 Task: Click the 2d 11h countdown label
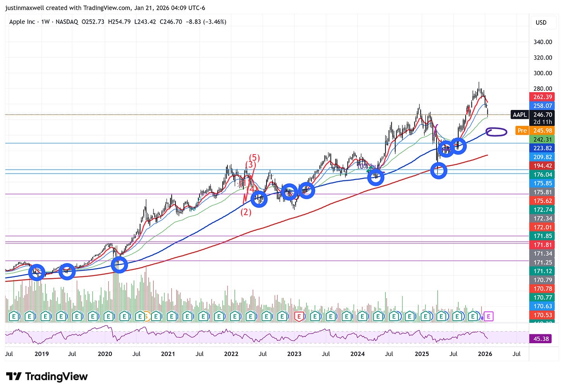[542, 122]
